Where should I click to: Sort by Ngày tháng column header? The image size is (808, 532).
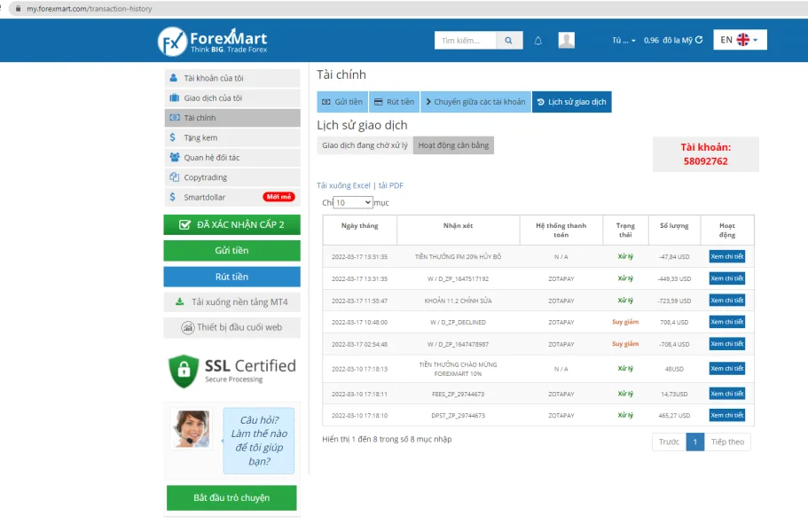pos(360,231)
